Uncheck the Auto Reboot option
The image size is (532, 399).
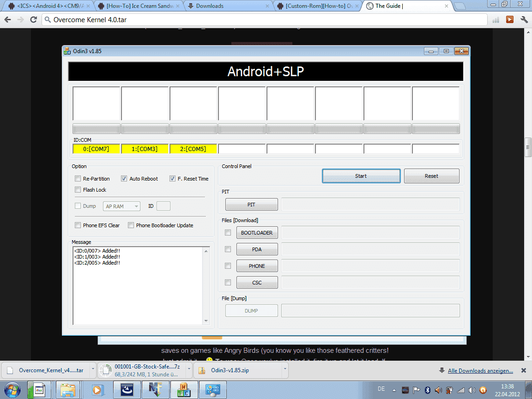pyautogui.click(x=124, y=178)
